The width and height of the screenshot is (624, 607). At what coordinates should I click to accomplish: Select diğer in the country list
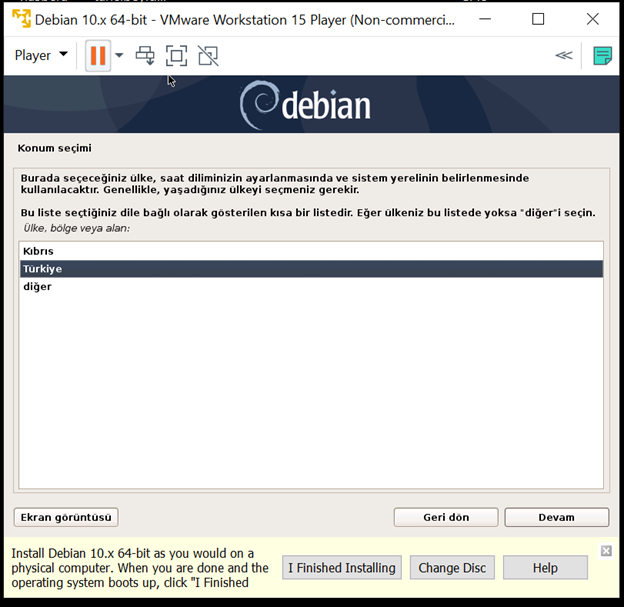pyautogui.click(x=311, y=287)
